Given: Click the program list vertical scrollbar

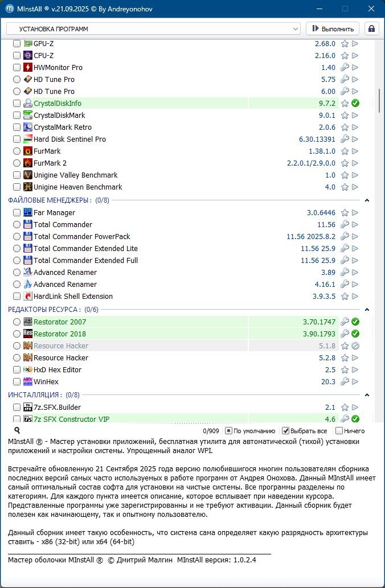Looking at the screenshot, I should point(379,100).
